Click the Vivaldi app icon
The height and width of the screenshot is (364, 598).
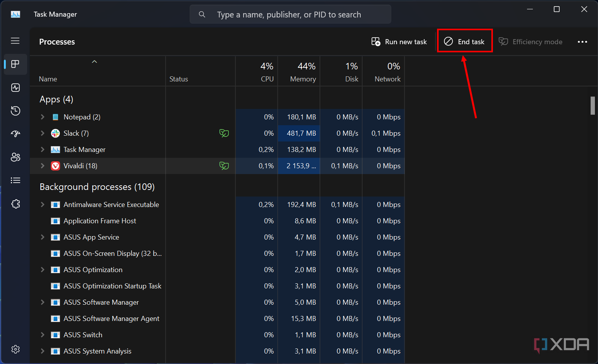[55, 166]
